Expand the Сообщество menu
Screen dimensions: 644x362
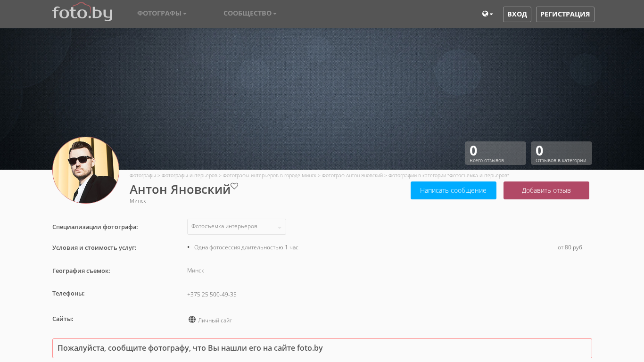250,13
